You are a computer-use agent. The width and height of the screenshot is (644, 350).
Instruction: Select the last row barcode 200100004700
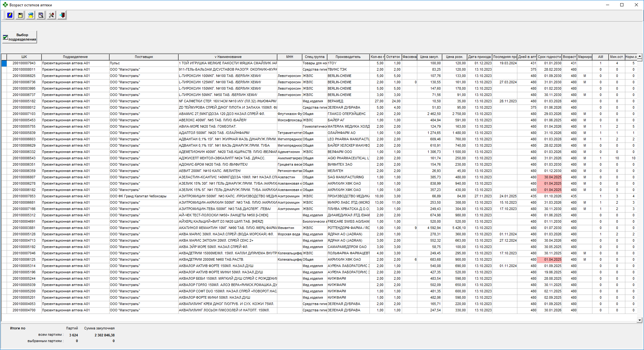(x=24, y=310)
